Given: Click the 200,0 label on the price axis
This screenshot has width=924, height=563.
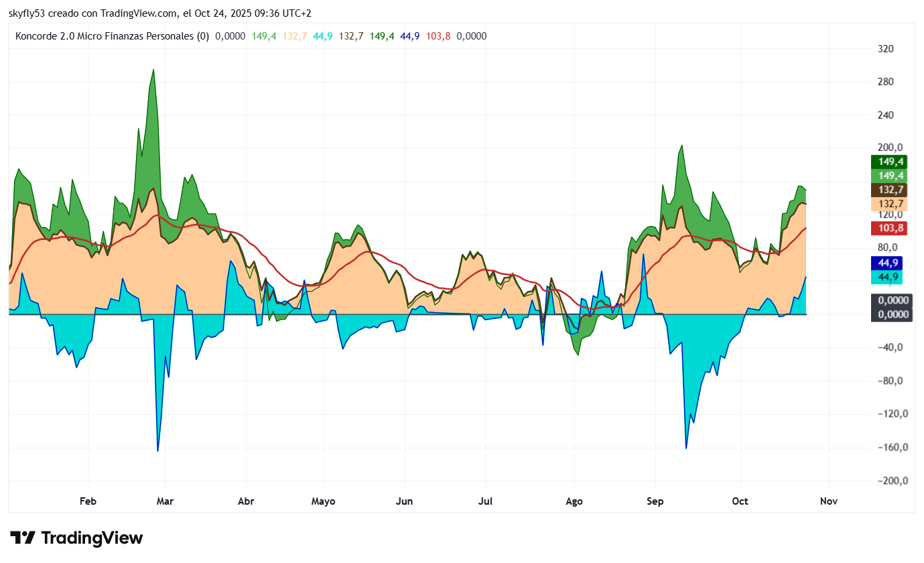Looking at the screenshot, I should pyautogui.click(x=890, y=148).
